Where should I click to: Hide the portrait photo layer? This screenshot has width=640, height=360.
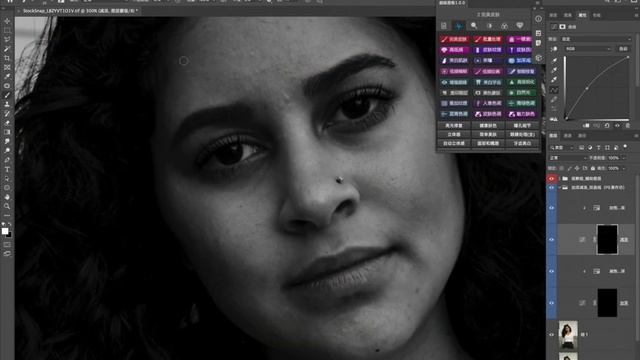(x=551, y=334)
